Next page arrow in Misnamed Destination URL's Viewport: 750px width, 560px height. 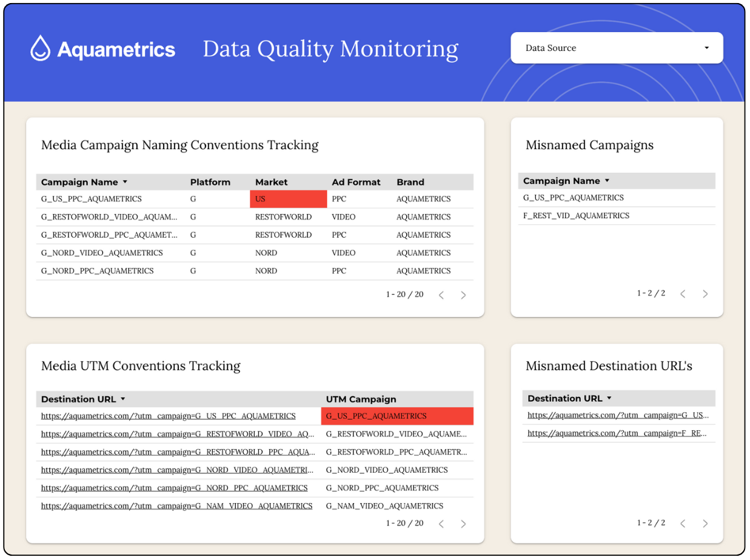click(705, 523)
